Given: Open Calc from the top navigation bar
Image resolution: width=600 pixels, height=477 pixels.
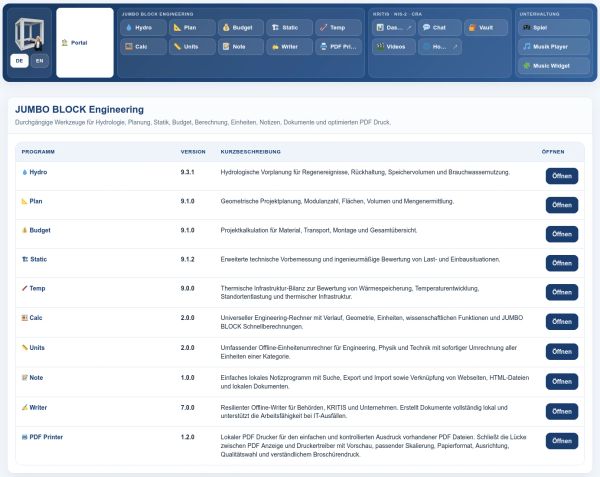Looking at the screenshot, I should pyautogui.click(x=143, y=47).
